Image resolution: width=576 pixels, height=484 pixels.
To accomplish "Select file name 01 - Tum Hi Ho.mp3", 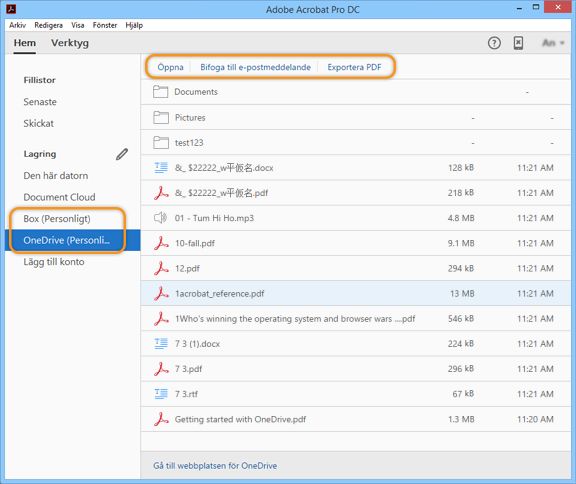I will 214,218.
